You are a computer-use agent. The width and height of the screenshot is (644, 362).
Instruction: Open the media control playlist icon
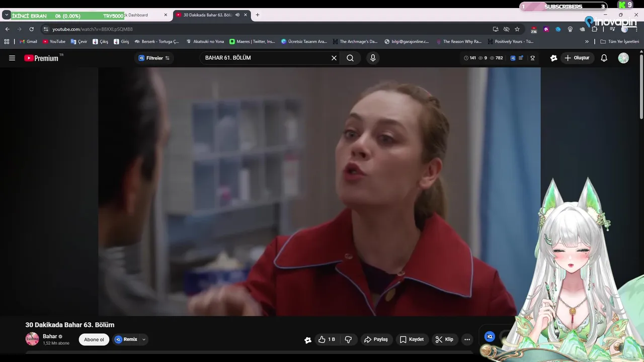pyautogui.click(x=612, y=29)
